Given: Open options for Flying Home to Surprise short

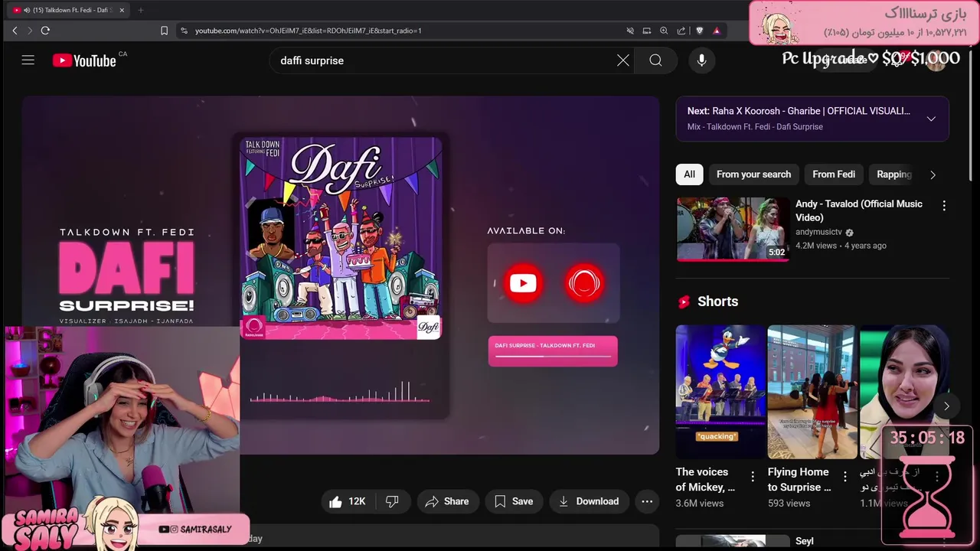Looking at the screenshot, I should point(845,476).
